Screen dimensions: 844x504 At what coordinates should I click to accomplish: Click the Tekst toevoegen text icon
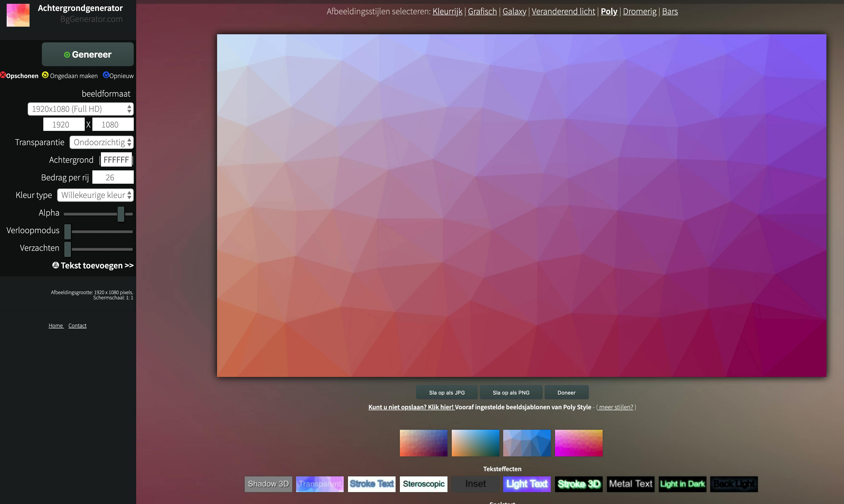coord(56,265)
